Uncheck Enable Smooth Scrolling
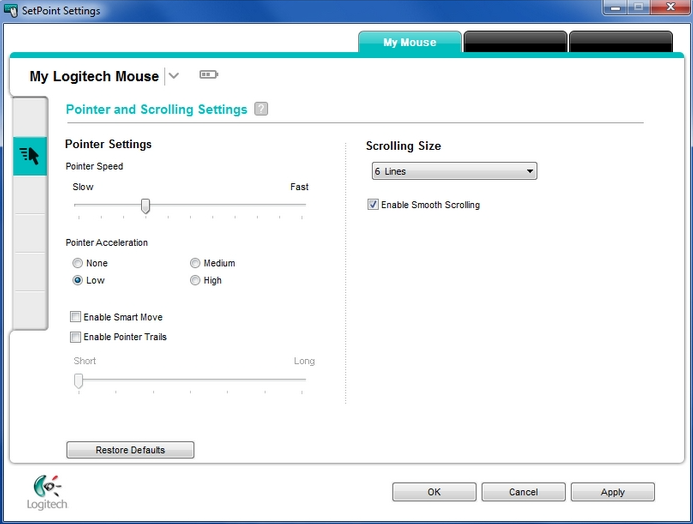The height and width of the screenshot is (524, 693). 373,205
